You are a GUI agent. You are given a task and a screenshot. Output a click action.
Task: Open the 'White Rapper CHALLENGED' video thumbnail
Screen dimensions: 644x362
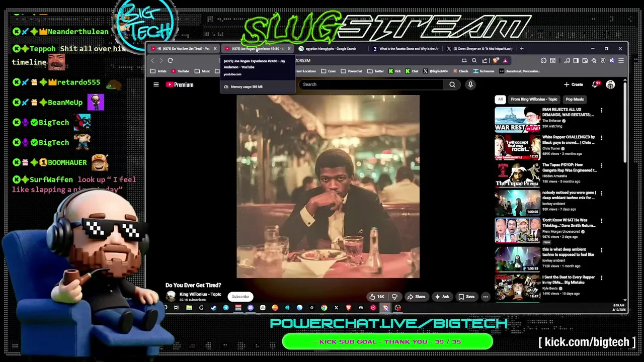[517, 147]
